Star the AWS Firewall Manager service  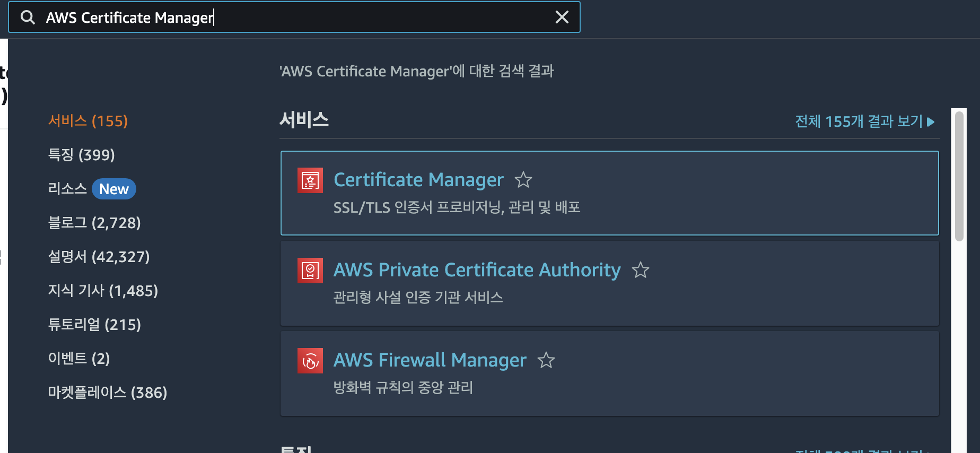(546, 360)
